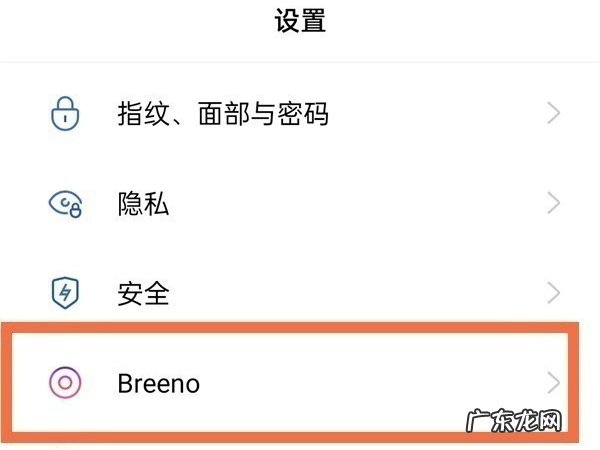Expand the chevron on 指纹、面部与密码 row
This screenshot has height=450, width=600.
point(553,114)
